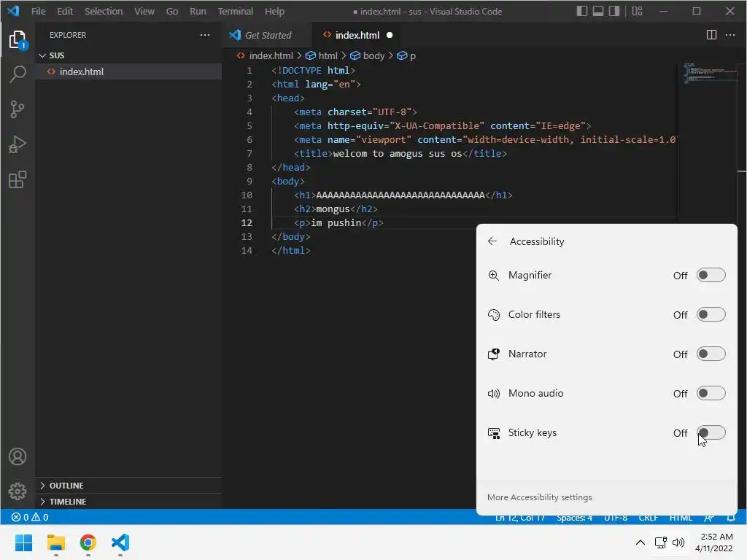The width and height of the screenshot is (747, 560).
Task: Open the Explorer view in activity bar
Action: (x=18, y=39)
